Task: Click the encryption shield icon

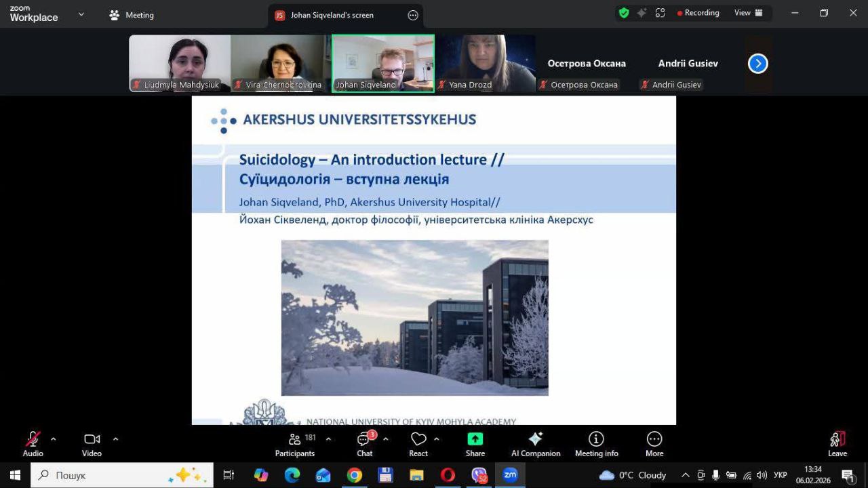Action: [624, 13]
